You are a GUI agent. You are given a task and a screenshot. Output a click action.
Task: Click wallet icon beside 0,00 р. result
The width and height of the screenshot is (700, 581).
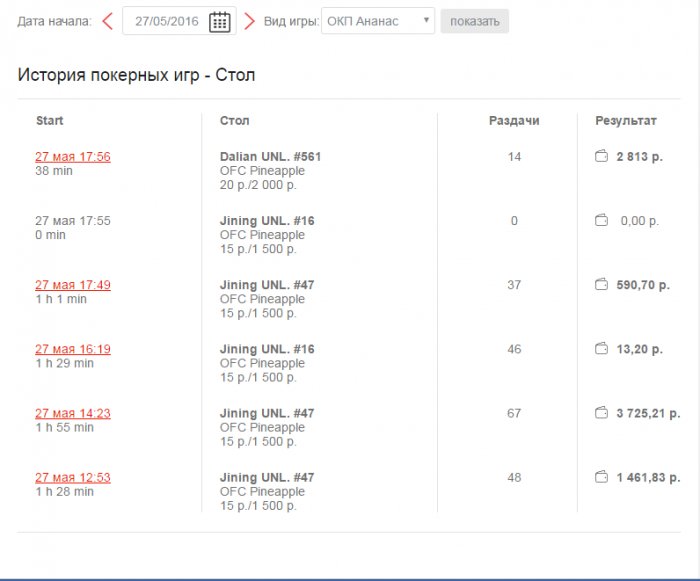[x=601, y=221]
